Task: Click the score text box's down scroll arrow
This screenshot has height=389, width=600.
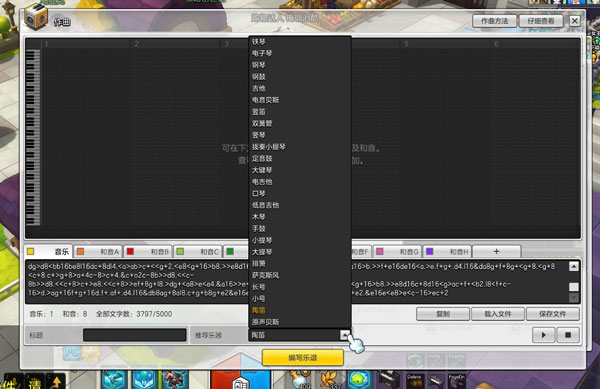Action: point(574,298)
